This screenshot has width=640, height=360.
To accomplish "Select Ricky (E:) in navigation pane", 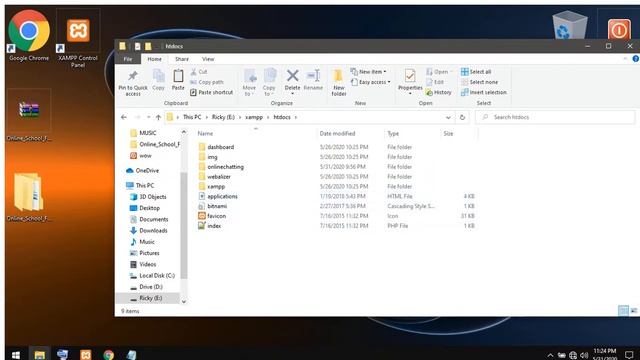I will coord(150,298).
